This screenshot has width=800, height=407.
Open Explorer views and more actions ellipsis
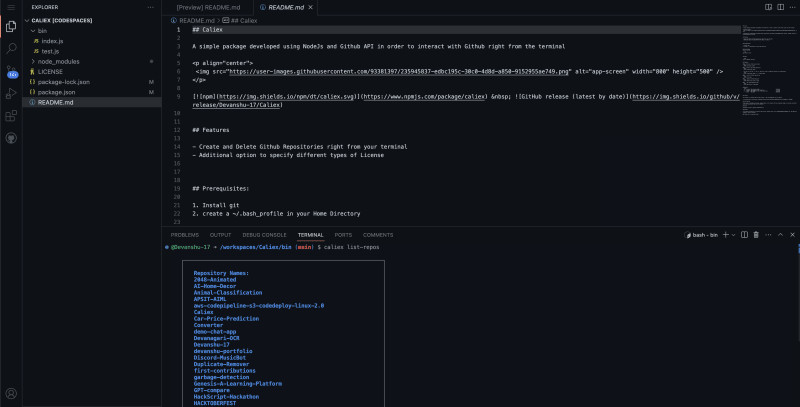click(x=151, y=7)
